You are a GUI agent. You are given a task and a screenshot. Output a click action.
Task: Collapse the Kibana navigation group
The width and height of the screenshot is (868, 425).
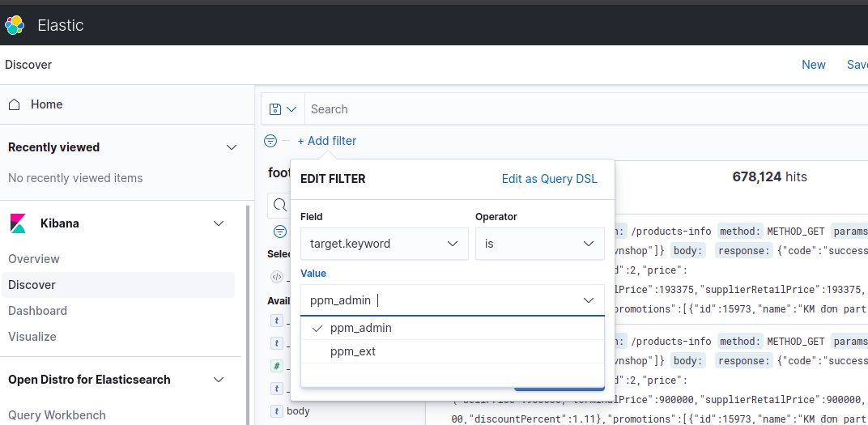click(x=219, y=223)
